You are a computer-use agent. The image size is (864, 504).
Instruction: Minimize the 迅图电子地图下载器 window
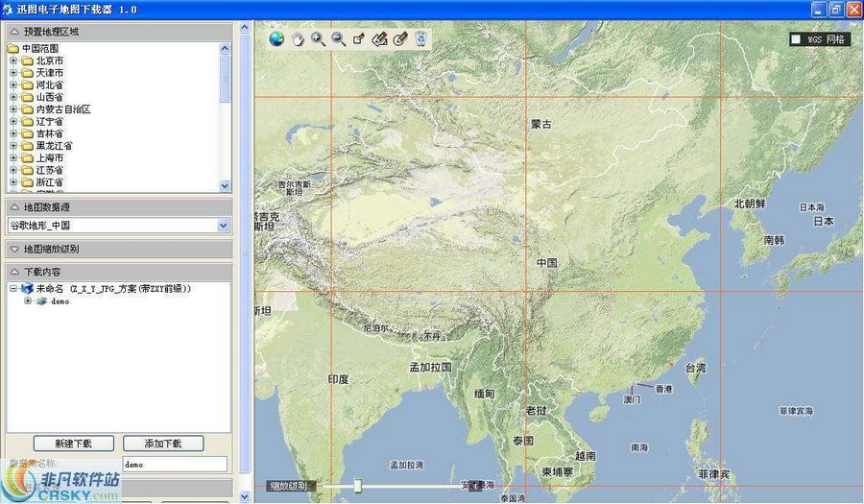click(x=819, y=10)
